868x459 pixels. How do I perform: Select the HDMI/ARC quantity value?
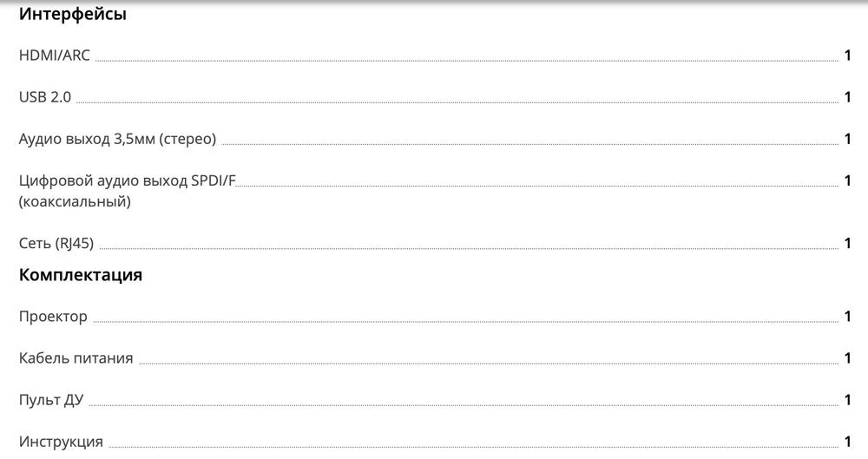coord(847,56)
